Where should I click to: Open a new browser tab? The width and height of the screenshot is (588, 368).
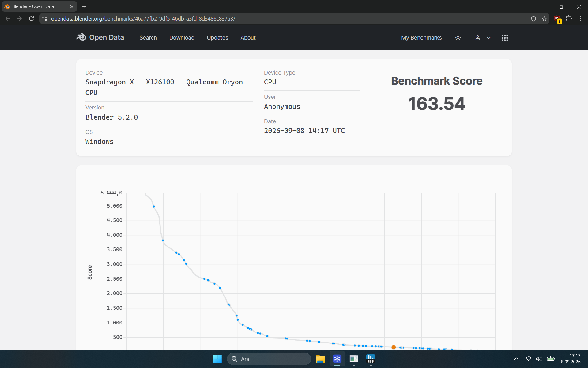click(x=84, y=6)
